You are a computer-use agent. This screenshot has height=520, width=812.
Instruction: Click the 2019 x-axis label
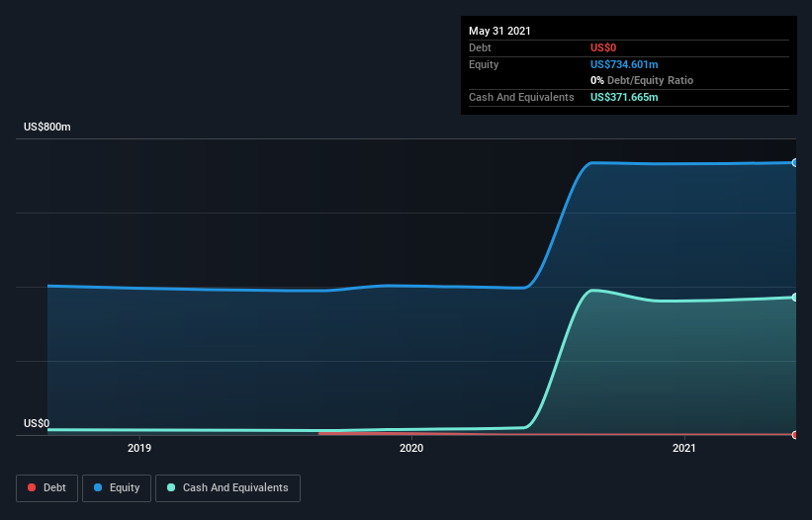[x=139, y=448]
